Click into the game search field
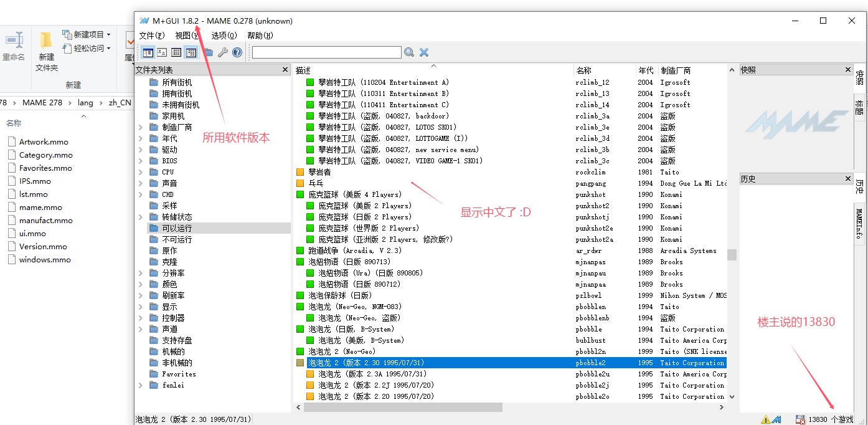The image size is (868, 425). click(x=327, y=52)
